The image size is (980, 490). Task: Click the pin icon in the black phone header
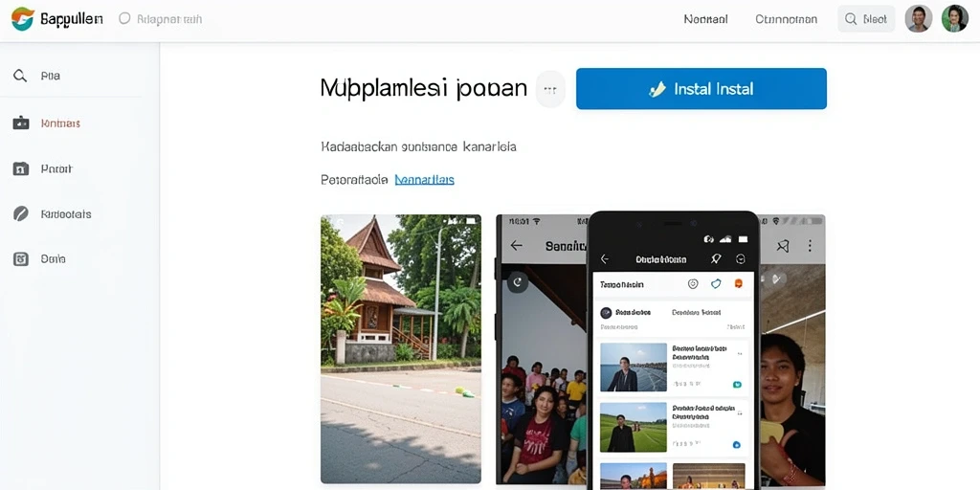[716, 258]
